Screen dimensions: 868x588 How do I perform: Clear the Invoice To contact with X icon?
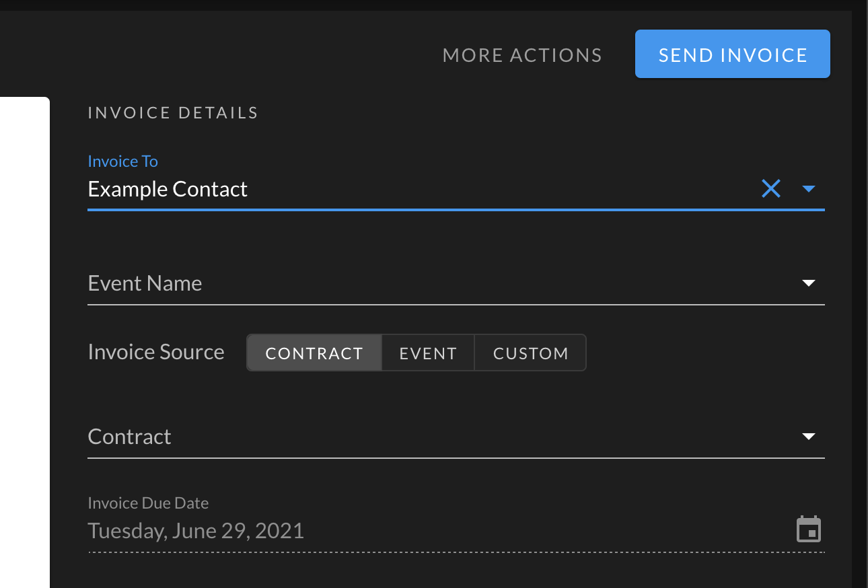[x=771, y=189]
